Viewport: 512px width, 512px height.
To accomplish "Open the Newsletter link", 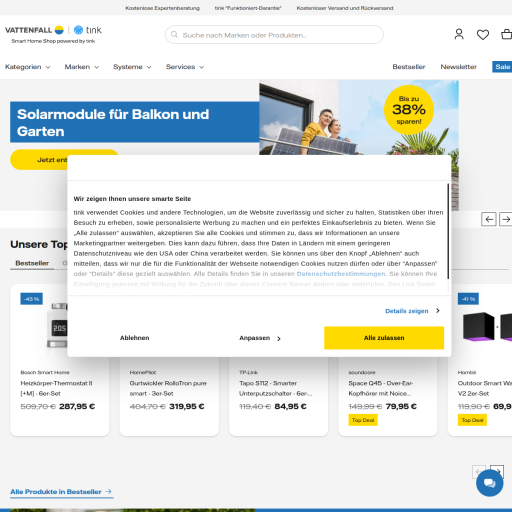I will [x=458, y=67].
